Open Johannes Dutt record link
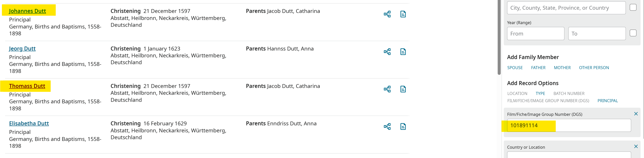This screenshot has height=158, width=644. click(x=27, y=11)
